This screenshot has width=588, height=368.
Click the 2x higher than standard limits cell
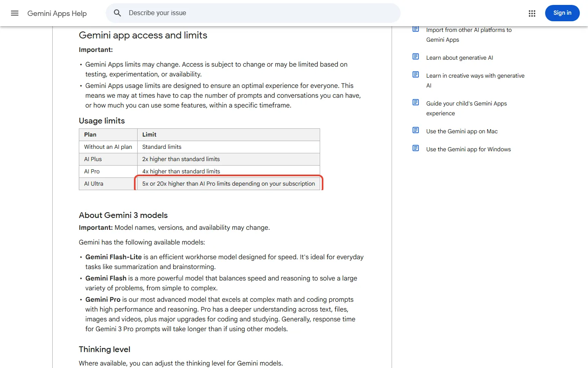229,159
